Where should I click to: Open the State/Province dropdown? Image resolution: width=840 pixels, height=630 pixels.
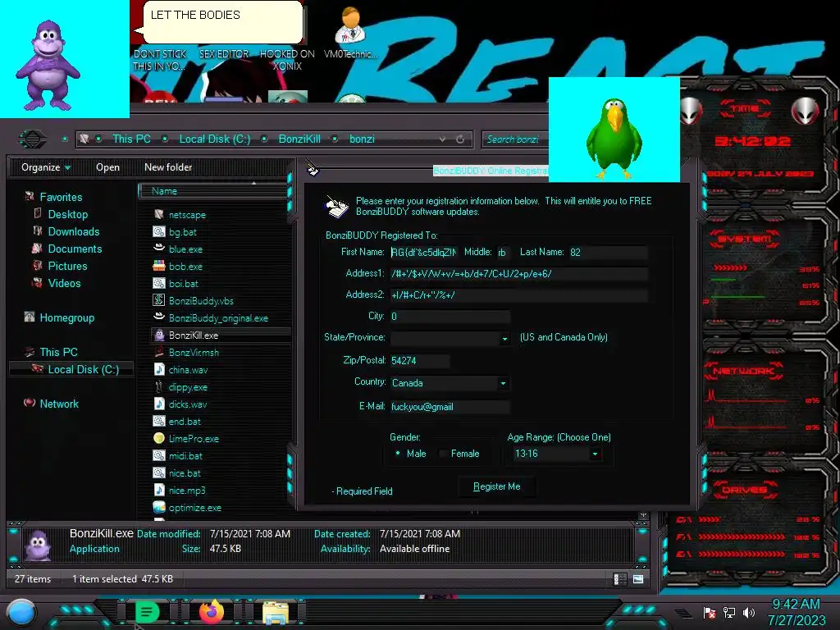504,339
